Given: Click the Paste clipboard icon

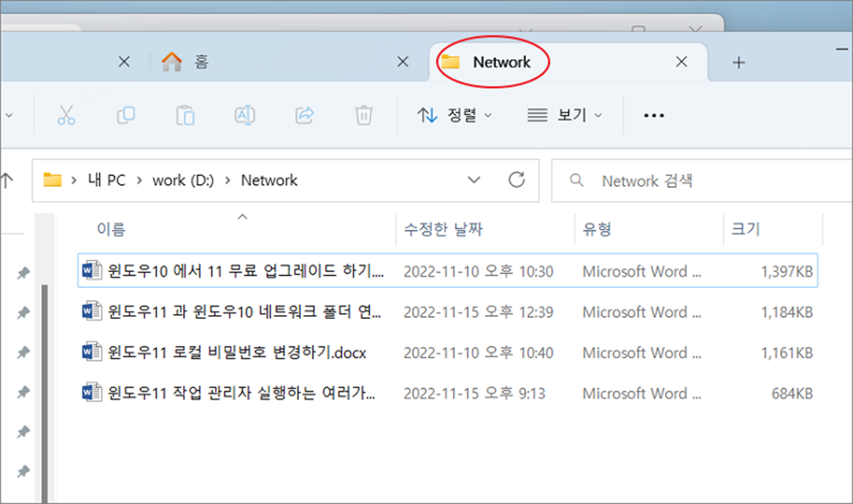Looking at the screenshot, I should [x=185, y=115].
